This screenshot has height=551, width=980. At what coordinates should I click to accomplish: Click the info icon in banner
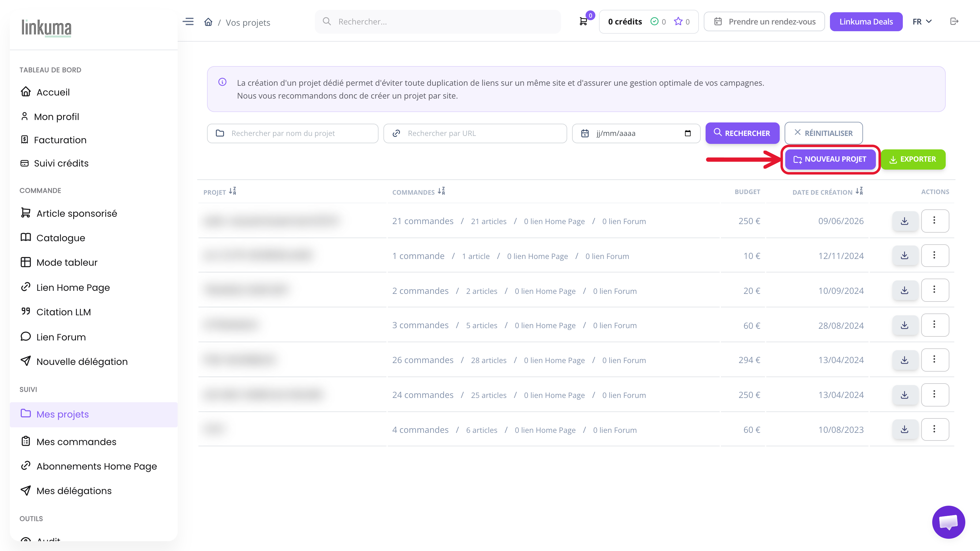(x=223, y=82)
